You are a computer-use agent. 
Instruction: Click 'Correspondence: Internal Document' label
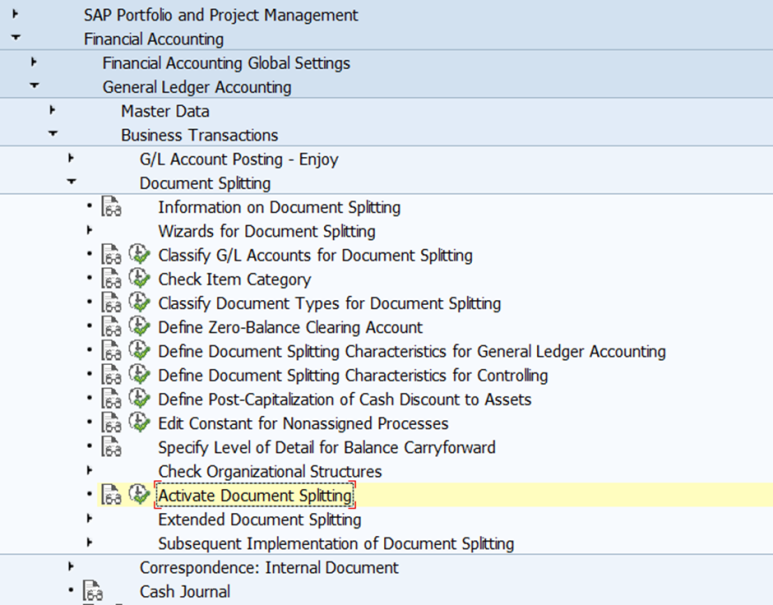point(269,568)
